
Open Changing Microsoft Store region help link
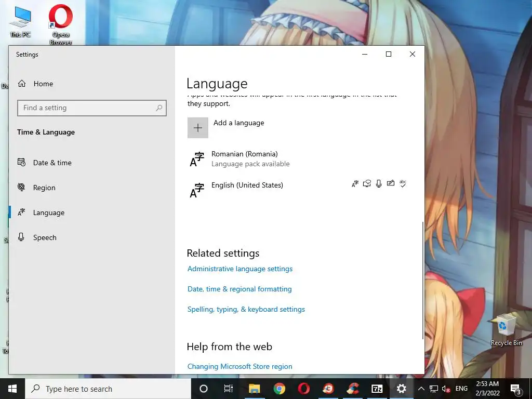point(240,366)
